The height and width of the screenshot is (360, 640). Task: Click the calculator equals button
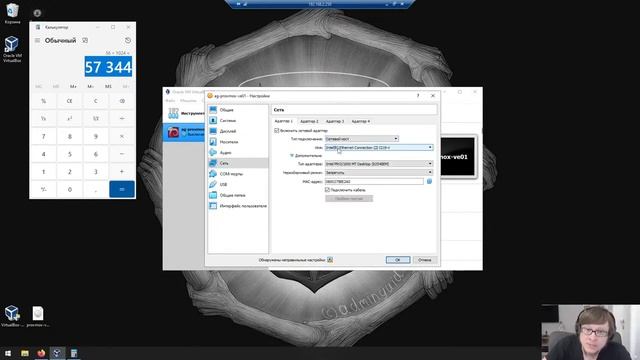[122, 189]
